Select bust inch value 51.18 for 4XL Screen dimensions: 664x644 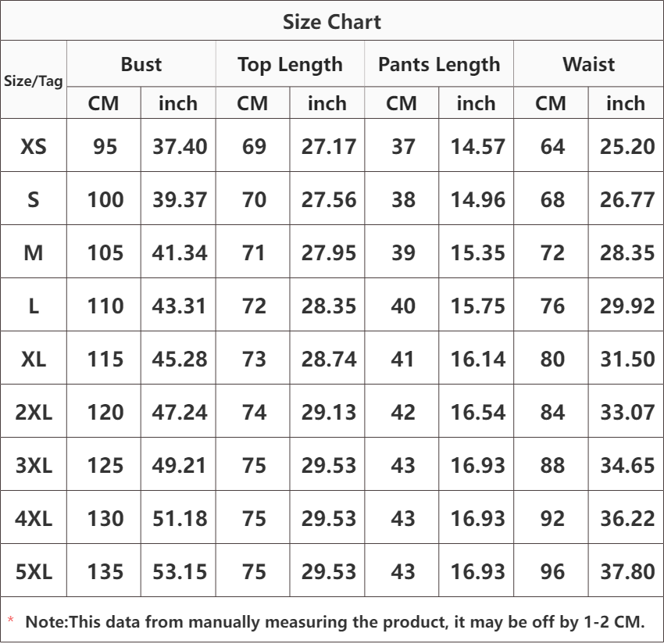[x=180, y=519]
